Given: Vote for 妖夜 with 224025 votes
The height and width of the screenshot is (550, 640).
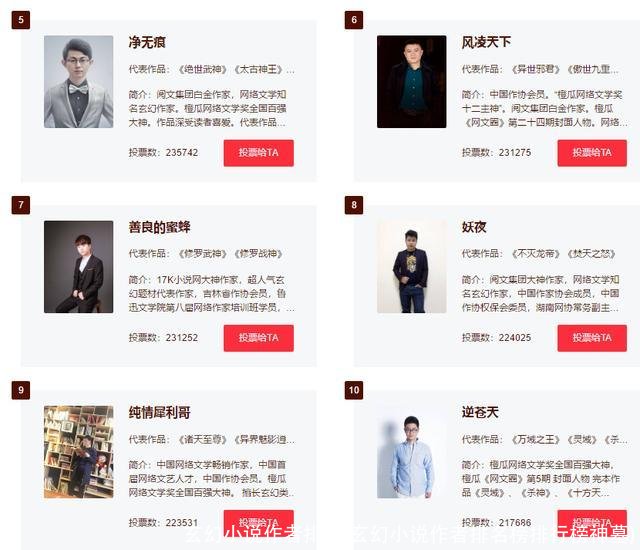Looking at the screenshot, I should coord(592,338).
